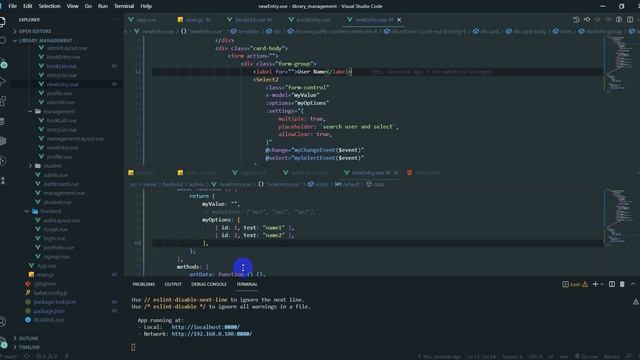The image size is (640, 360).
Task: Split the top editor right
Action: (630, 20)
